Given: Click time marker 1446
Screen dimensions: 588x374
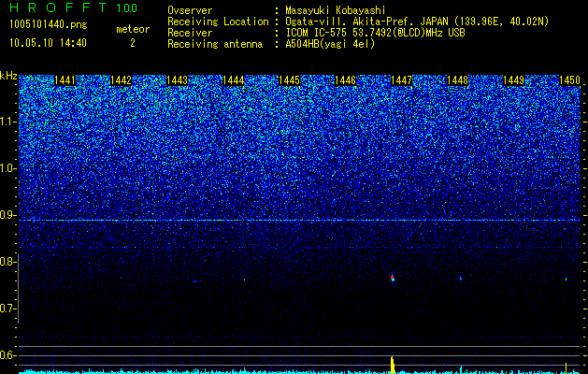Looking at the screenshot, I should (x=345, y=80).
